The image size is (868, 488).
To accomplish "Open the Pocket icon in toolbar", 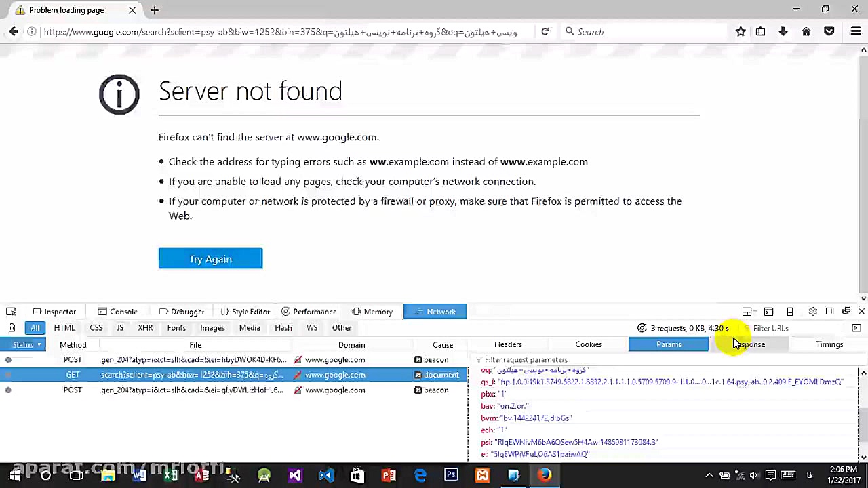I will 829,32.
